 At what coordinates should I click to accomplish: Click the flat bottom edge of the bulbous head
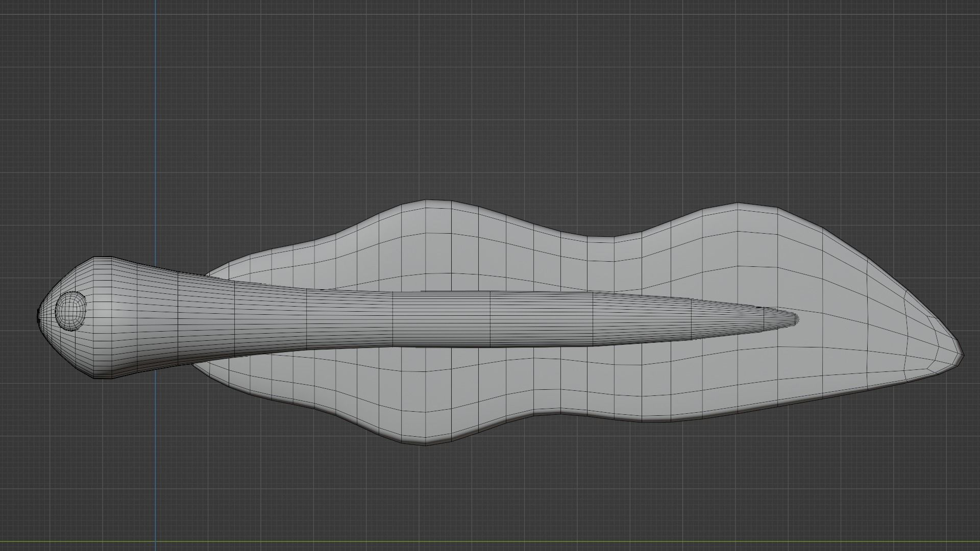102,377
